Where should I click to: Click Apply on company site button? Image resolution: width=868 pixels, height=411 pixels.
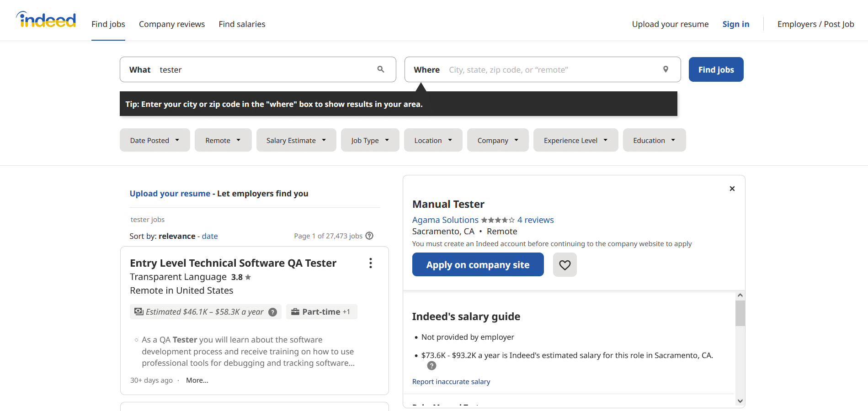pyautogui.click(x=478, y=265)
